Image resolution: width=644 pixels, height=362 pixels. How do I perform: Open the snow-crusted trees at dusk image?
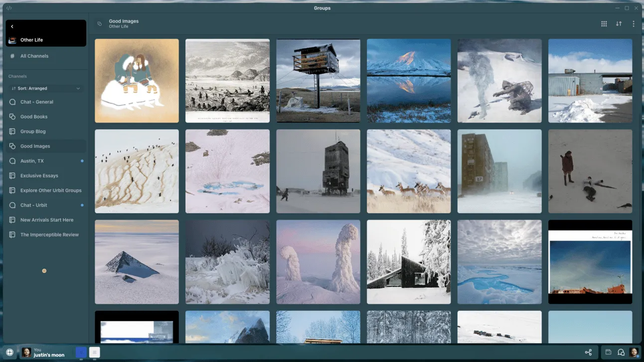[318, 262]
